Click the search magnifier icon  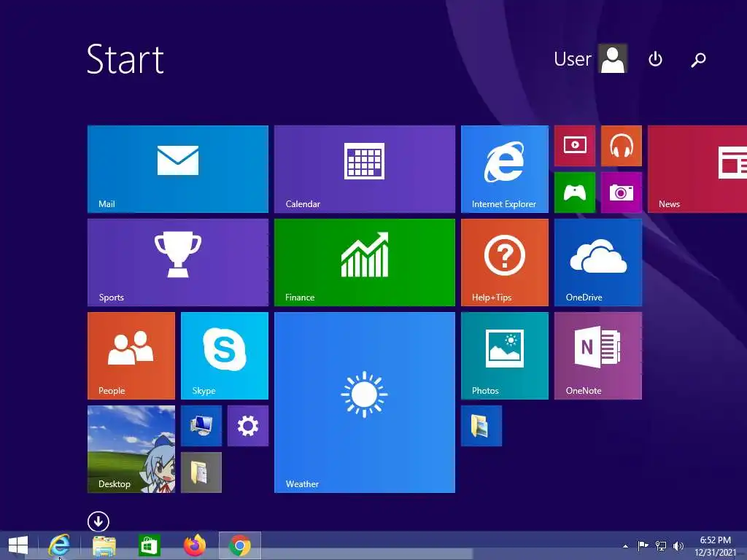pyautogui.click(x=698, y=60)
